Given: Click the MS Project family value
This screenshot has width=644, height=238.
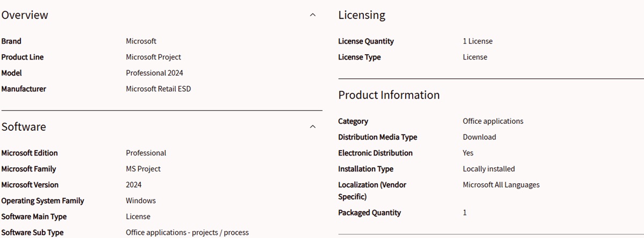Looking at the screenshot, I should click(143, 169).
